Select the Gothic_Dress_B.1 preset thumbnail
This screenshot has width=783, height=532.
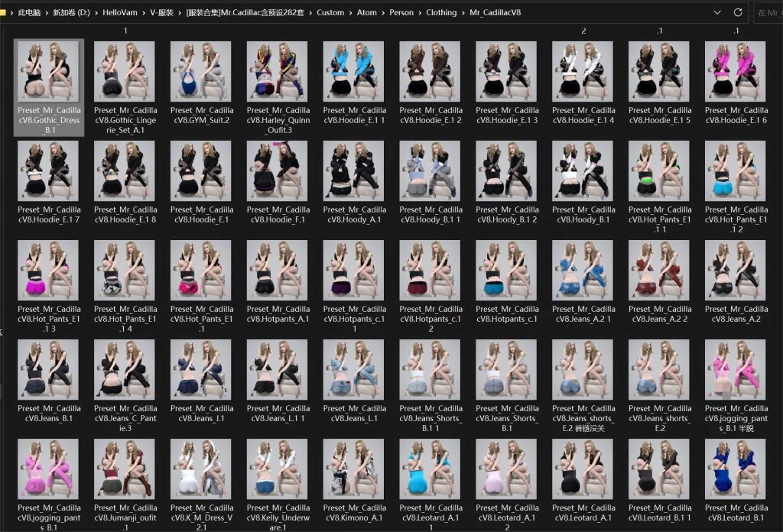coord(47,71)
